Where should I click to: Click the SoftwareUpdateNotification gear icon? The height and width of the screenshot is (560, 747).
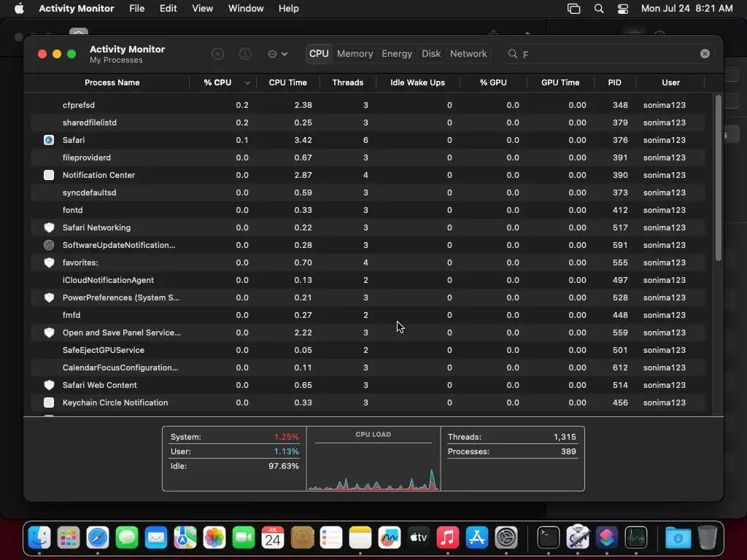(x=49, y=245)
